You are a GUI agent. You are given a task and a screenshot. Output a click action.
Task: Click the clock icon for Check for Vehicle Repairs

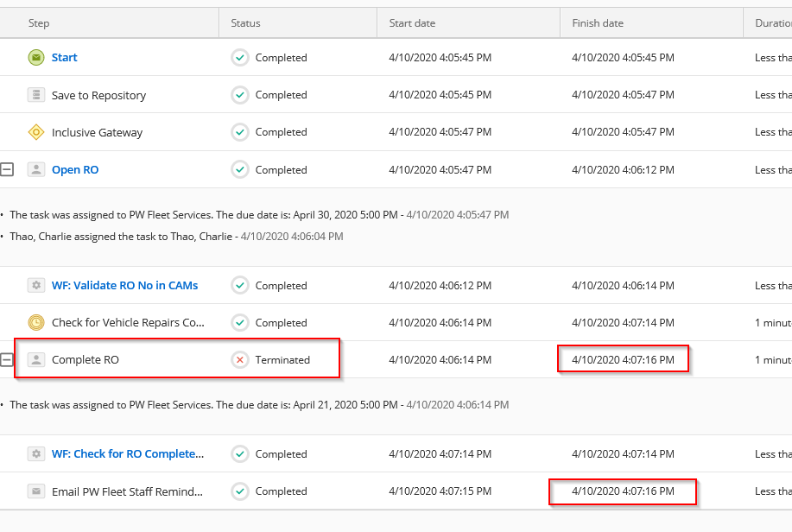[35, 323]
